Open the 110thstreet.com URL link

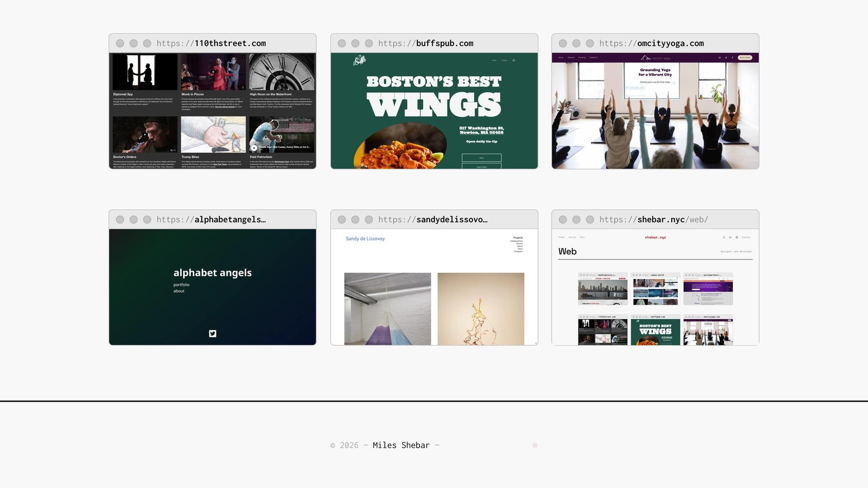coord(211,43)
